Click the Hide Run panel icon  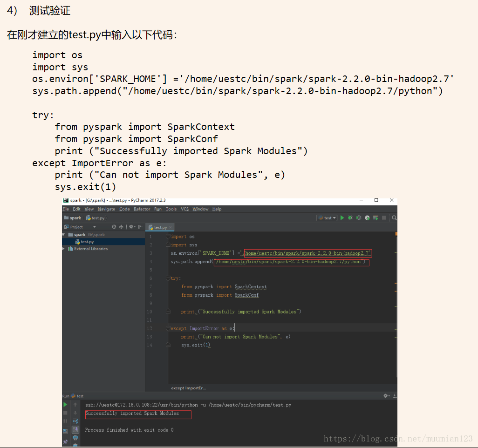[x=395, y=396]
